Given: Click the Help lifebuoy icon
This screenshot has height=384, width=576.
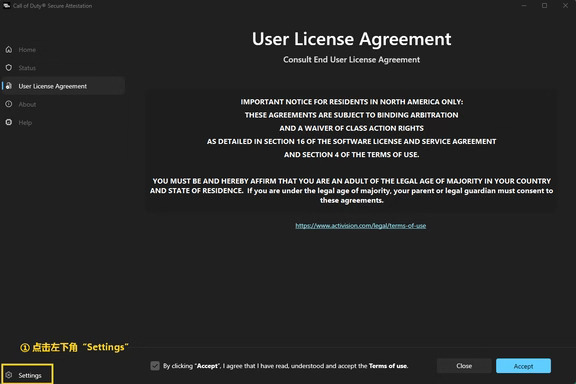Looking at the screenshot, I should coord(9,122).
